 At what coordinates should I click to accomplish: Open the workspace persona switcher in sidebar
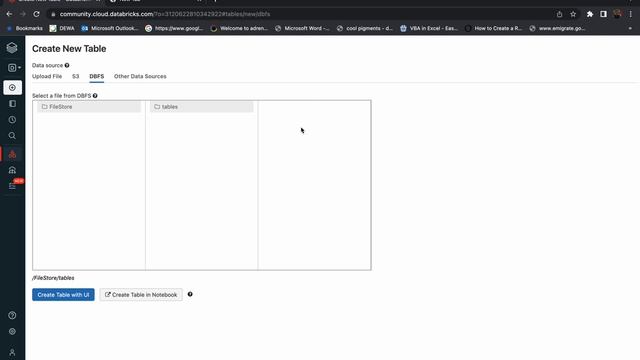(x=14, y=68)
